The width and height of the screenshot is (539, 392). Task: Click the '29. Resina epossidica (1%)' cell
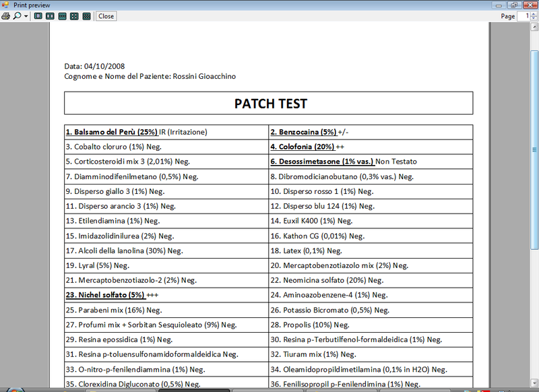pos(166,339)
